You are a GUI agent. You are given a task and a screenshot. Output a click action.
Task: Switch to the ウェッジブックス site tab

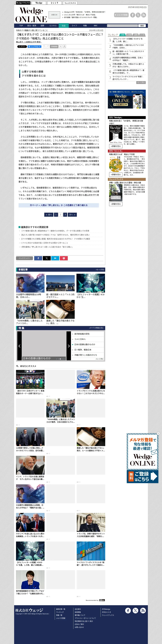tap(70, 3)
